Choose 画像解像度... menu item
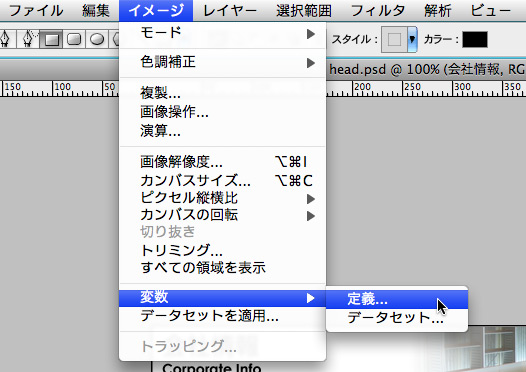The width and height of the screenshot is (526, 372). [222, 162]
